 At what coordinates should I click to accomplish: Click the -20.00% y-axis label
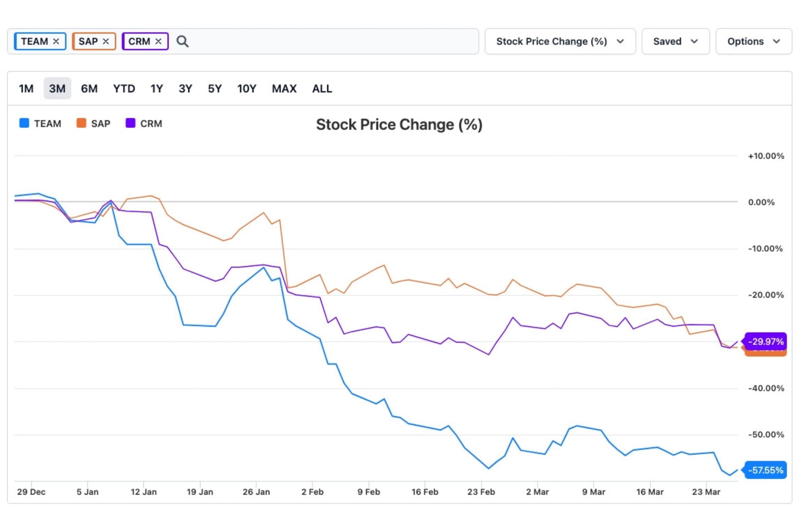pyautogui.click(x=766, y=295)
